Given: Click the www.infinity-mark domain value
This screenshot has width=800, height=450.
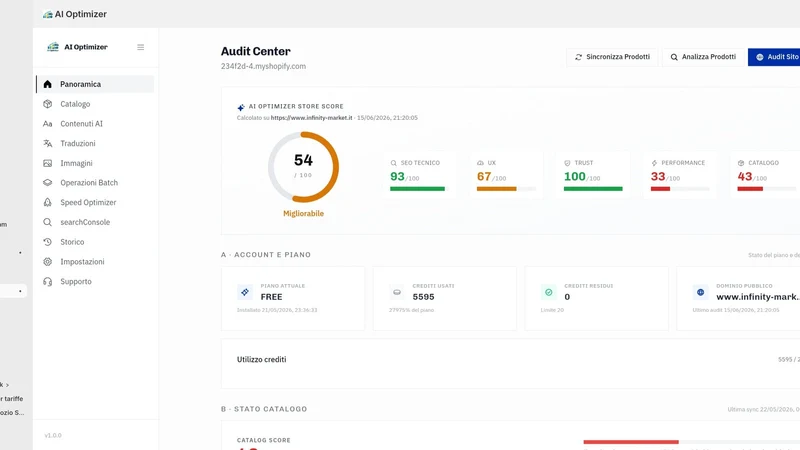Looking at the screenshot, I should (758, 297).
